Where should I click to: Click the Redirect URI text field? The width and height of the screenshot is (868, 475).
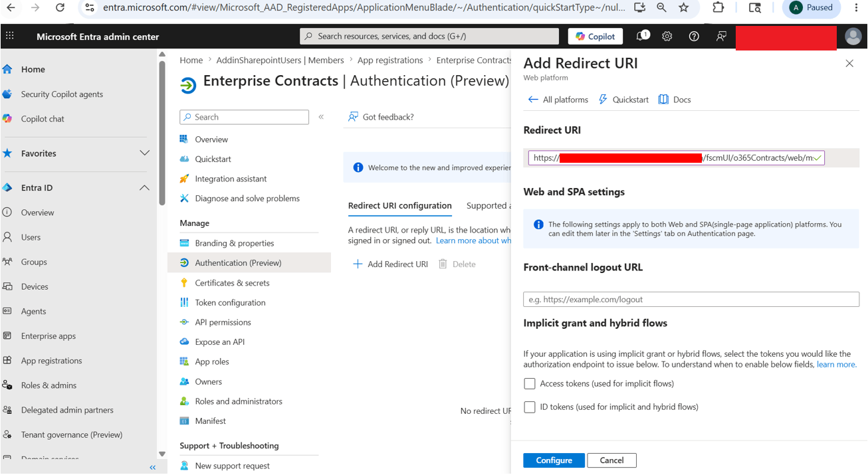[677, 158]
